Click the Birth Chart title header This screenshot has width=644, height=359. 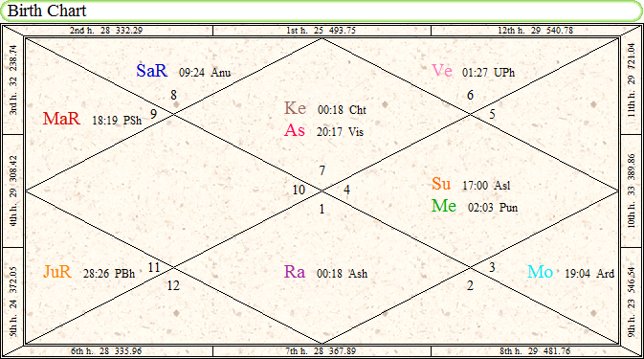(47, 11)
